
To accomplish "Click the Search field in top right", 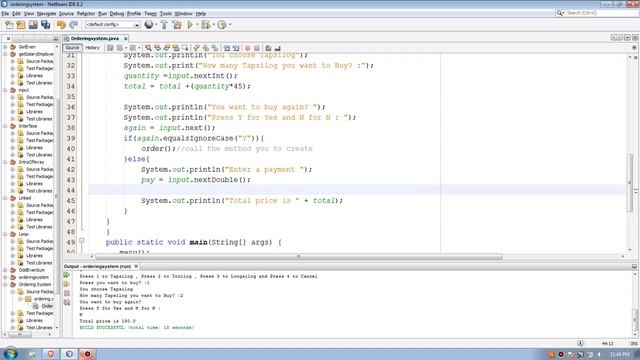I will point(602,13).
